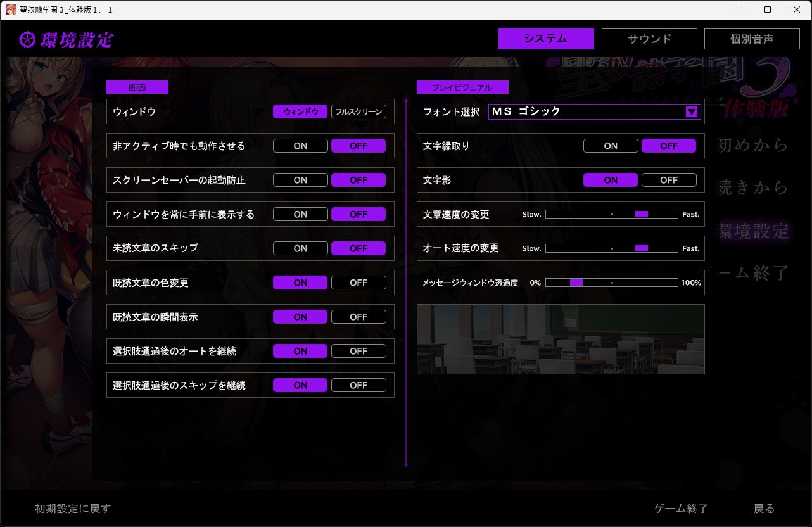Turn ON スクリーンセーバーの起動防止

(x=300, y=181)
